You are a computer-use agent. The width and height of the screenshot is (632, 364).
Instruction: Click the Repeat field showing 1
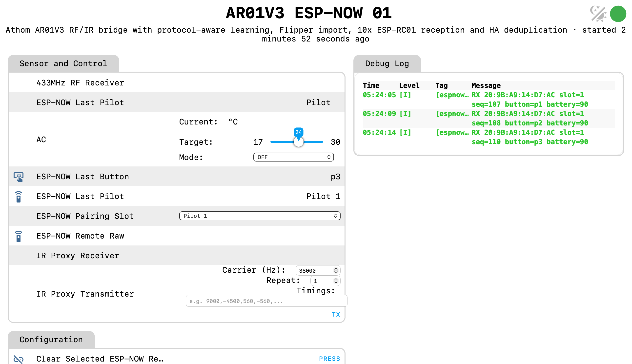325,281
